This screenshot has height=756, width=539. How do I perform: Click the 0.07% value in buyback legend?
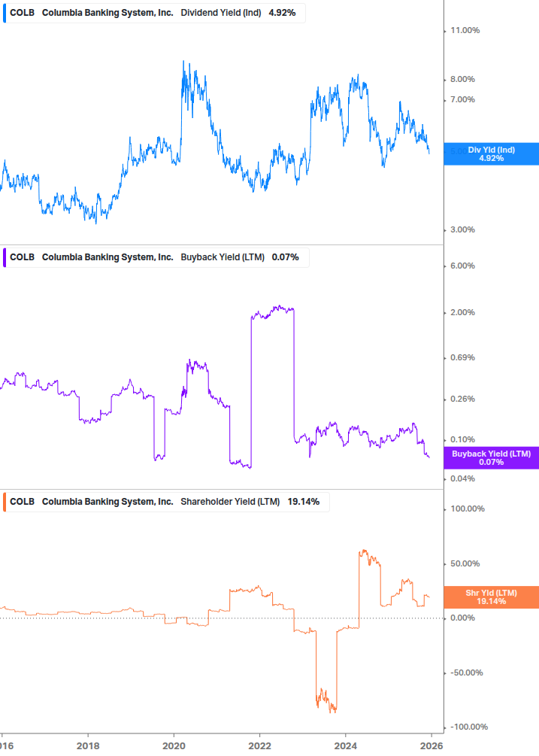(285, 257)
